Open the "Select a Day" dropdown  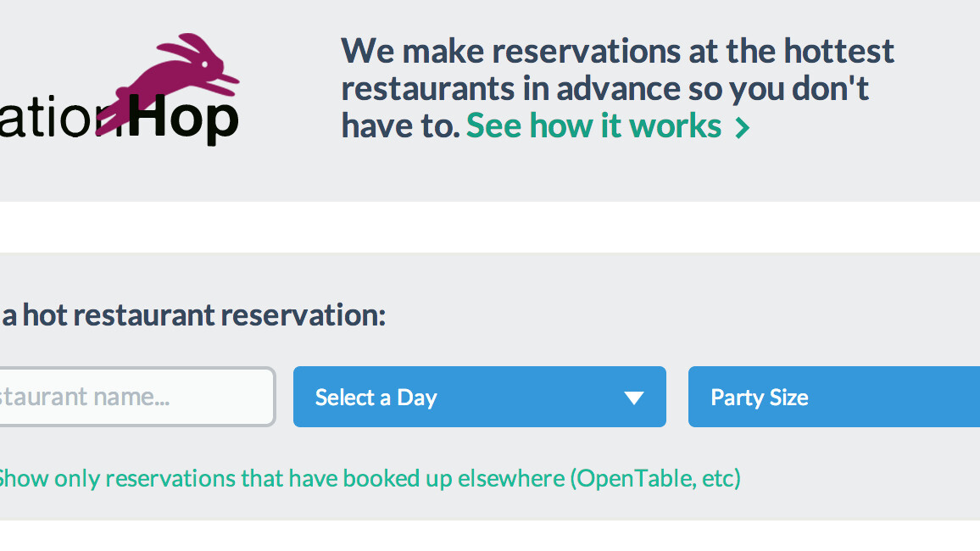(x=479, y=397)
